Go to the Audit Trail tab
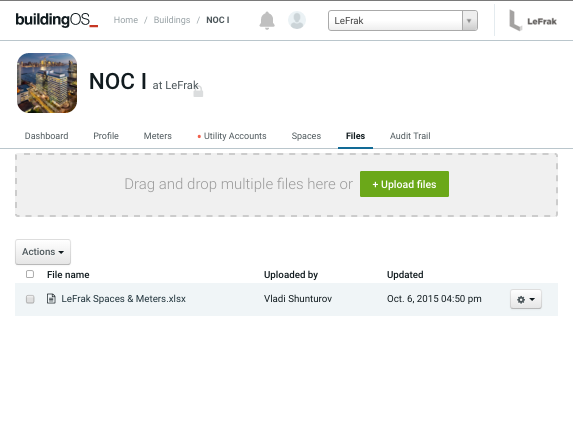 [x=410, y=136]
